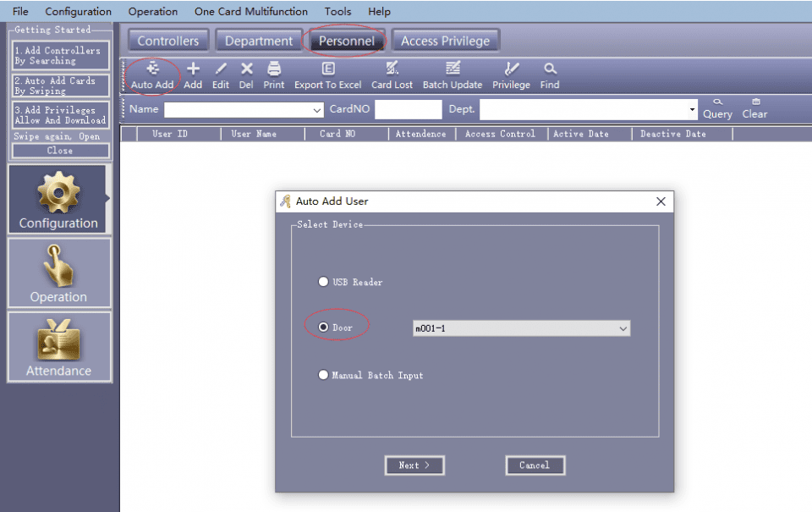Choose the Manual Batch Input option
Image resolution: width=812 pixels, height=512 pixels.
click(323, 375)
